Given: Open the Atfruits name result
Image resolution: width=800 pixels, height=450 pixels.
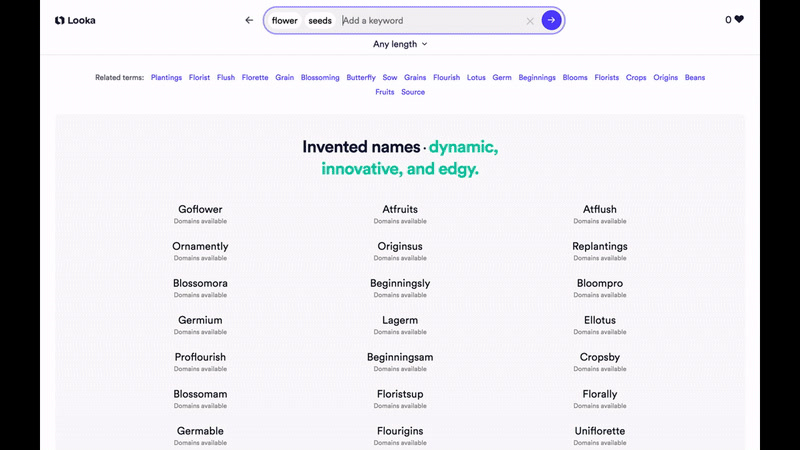Looking at the screenshot, I should (400, 209).
